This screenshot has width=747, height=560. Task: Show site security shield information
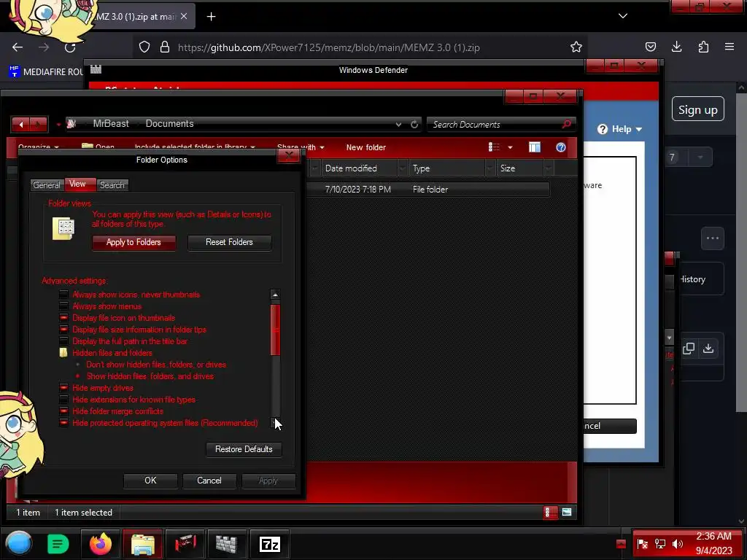[144, 47]
